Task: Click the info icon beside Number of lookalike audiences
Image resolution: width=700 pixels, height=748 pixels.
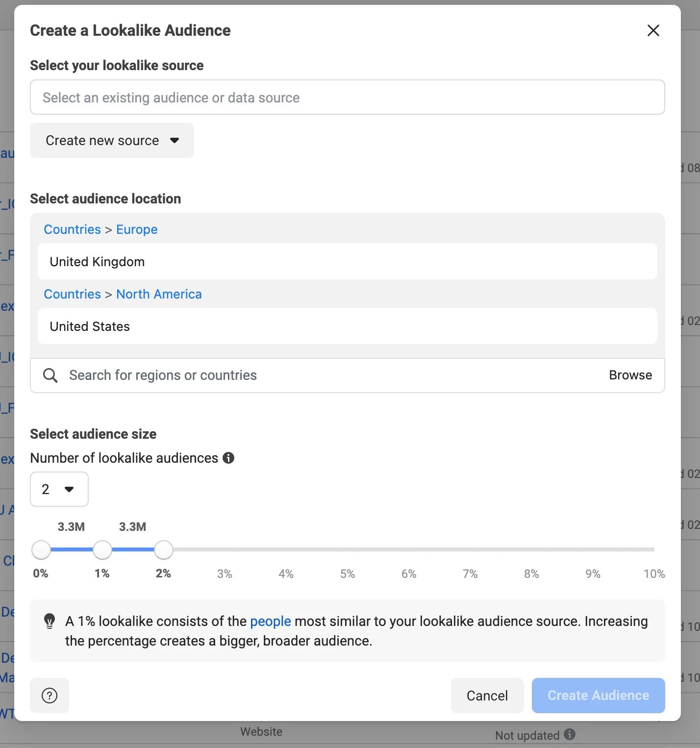Action: (x=228, y=458)
